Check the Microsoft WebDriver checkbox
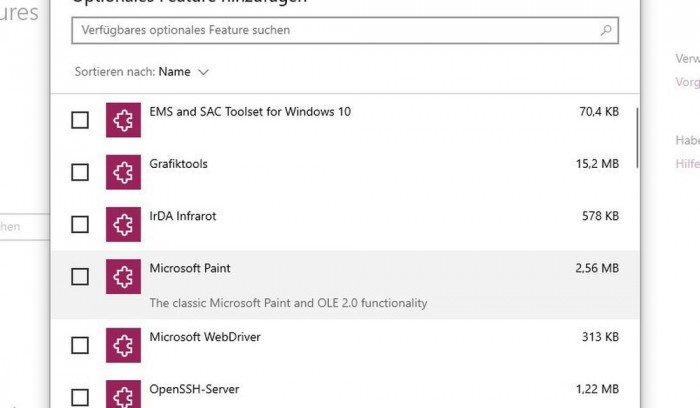 click(x=80, y=346)
